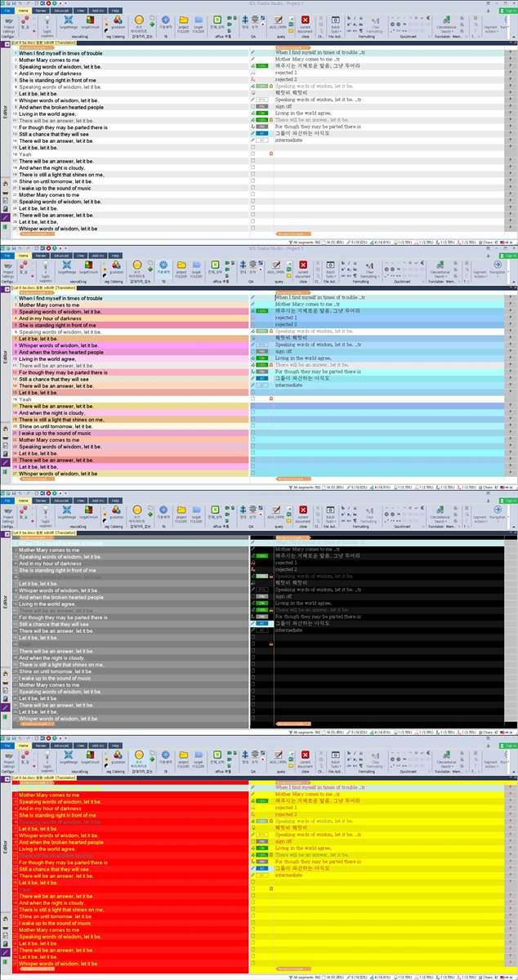
Task: Click blue snowflake TB icon in red-and-yellow window
Action: [165, 758]
